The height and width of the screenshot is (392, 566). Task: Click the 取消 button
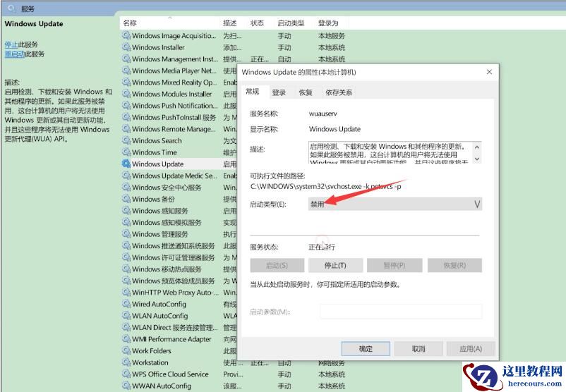(x=419, y=349)
